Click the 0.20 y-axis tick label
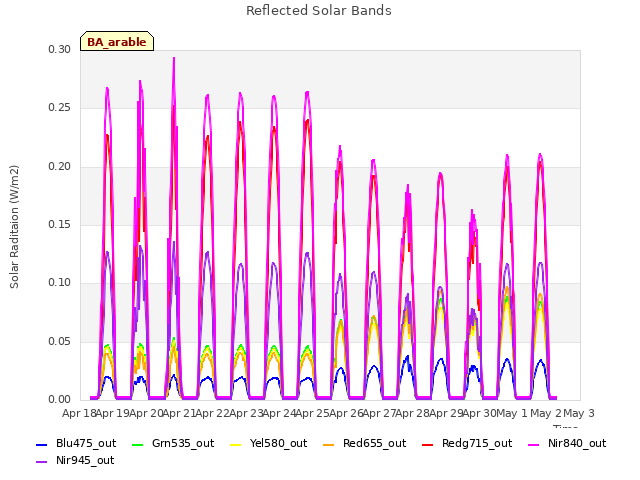This screenshot has height=480, width=640. 60,167
